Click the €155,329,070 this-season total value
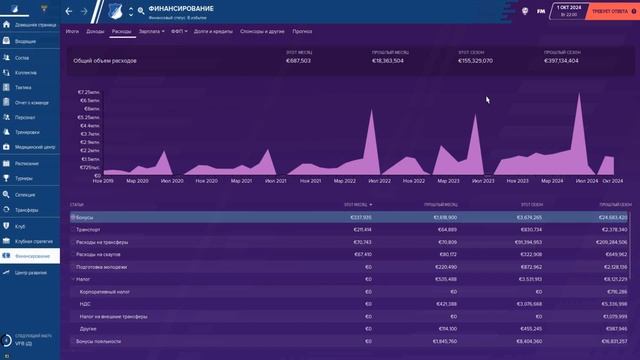The image size is (640, 360). click(475, 61)
